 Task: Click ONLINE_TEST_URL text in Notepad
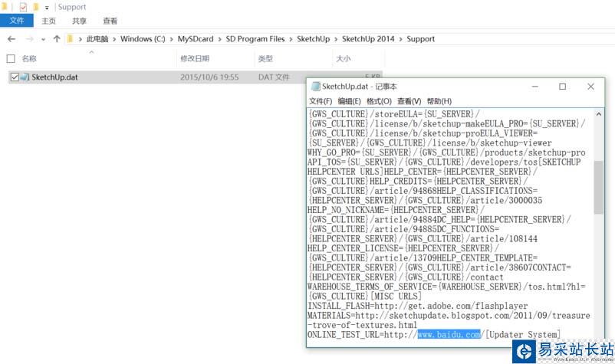click(344, 335)
